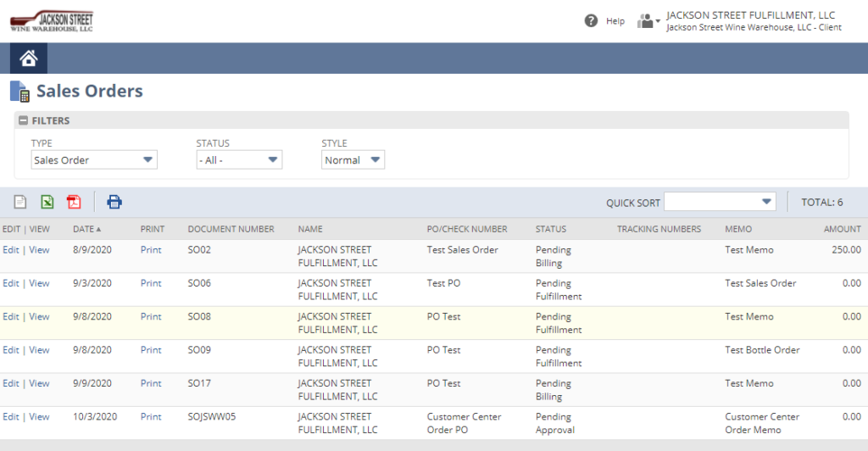Sort by the Amount column header

pos(842,229)
